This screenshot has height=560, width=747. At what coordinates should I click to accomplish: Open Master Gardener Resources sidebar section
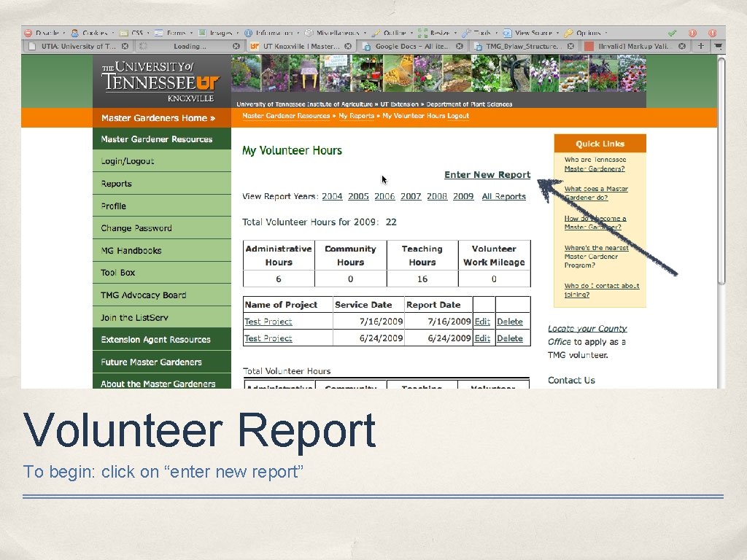tap(162, 139)
